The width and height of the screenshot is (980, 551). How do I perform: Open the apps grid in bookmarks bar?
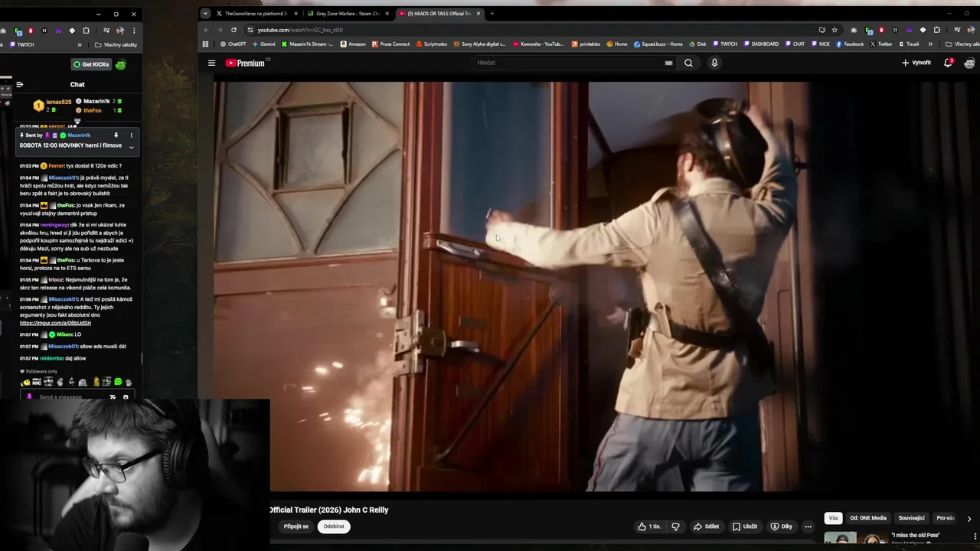click(x=205, y=44)
